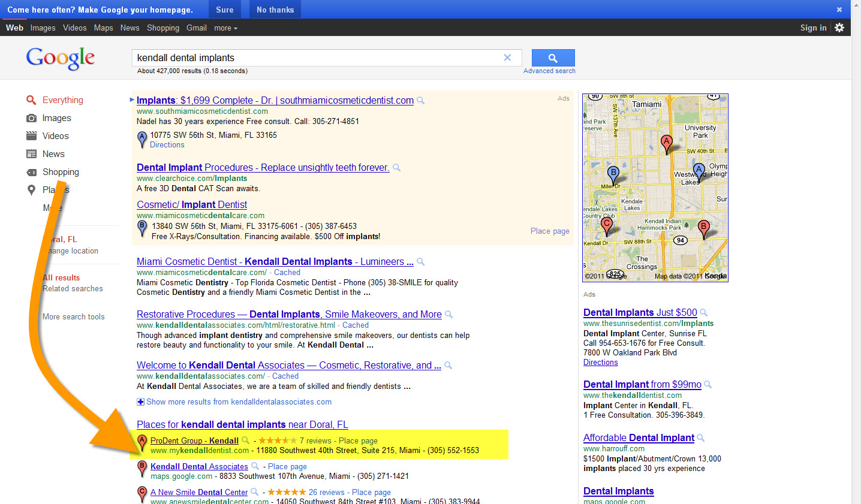
Task: Open the 'Advanced search' link
Action: click(x=549, y=71)
